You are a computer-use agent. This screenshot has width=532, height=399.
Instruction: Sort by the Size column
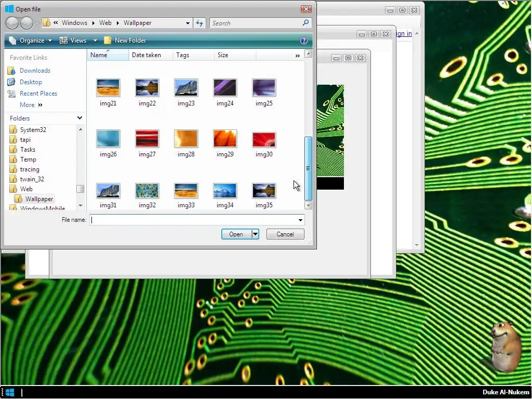click(x=235, y=55)
